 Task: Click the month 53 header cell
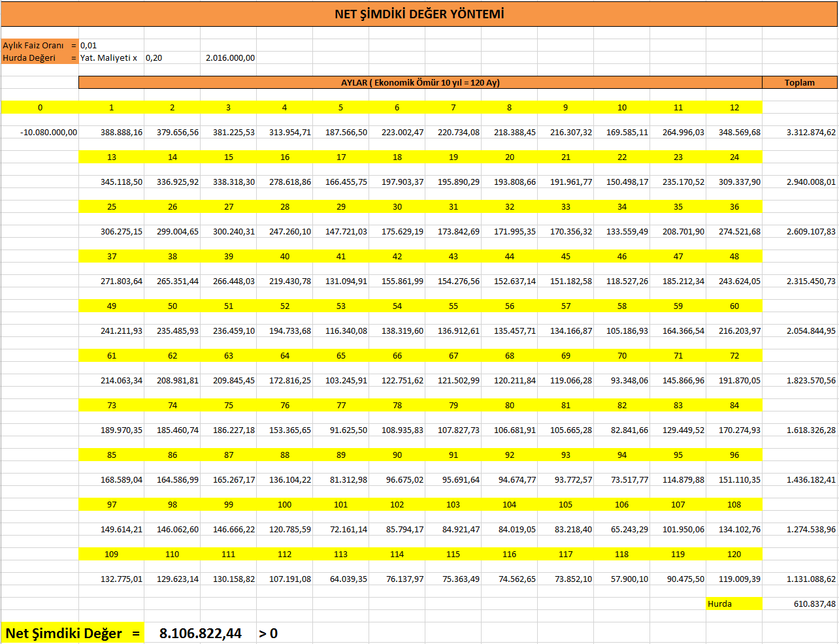[341, 306]
